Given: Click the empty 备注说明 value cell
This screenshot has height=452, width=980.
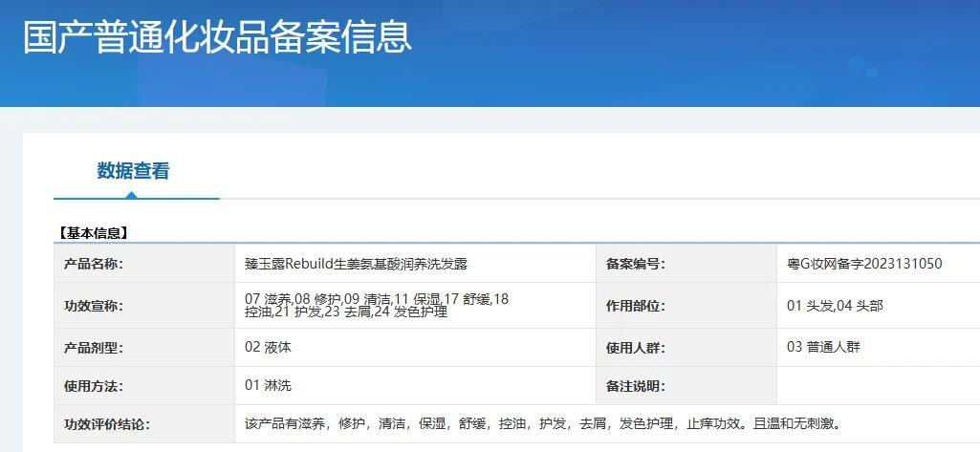Looking at the screenshot, I should coord(879,386).
